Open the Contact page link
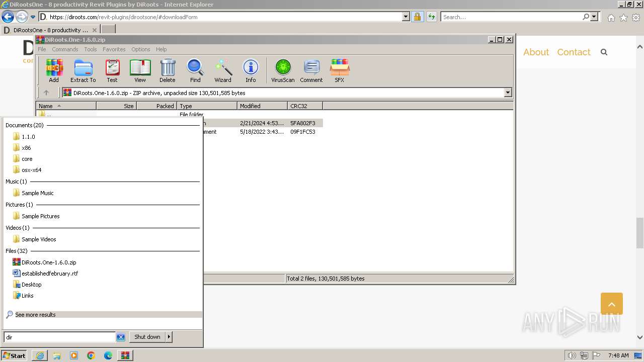 click(574, 52)
